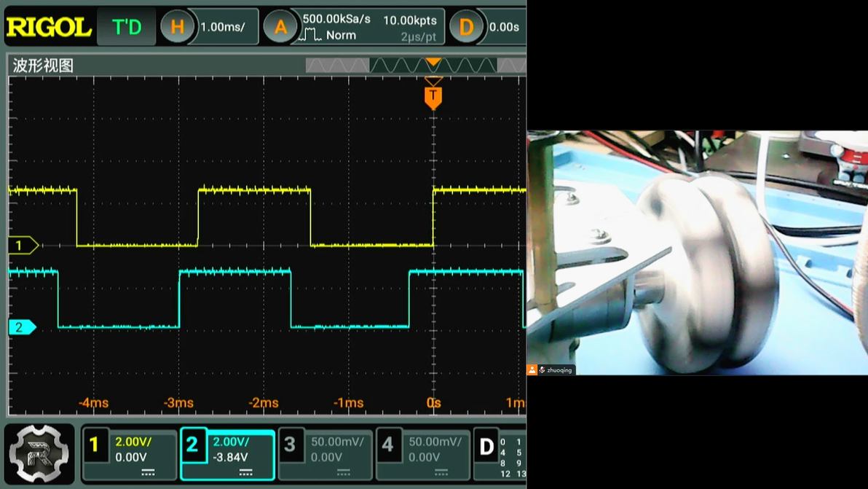Toggle channel 1 using its yellow number
Viewport: 868px width, 489px height.
95,445
